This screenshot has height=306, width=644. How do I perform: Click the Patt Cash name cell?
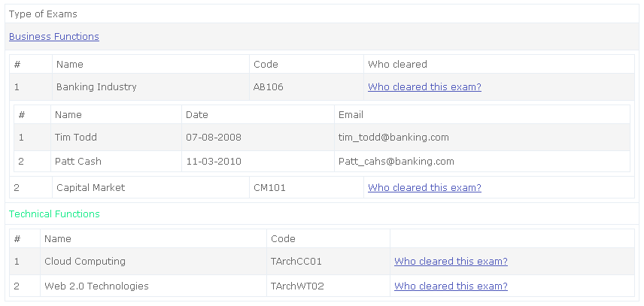pyautogui.click(x=116, y=161)
